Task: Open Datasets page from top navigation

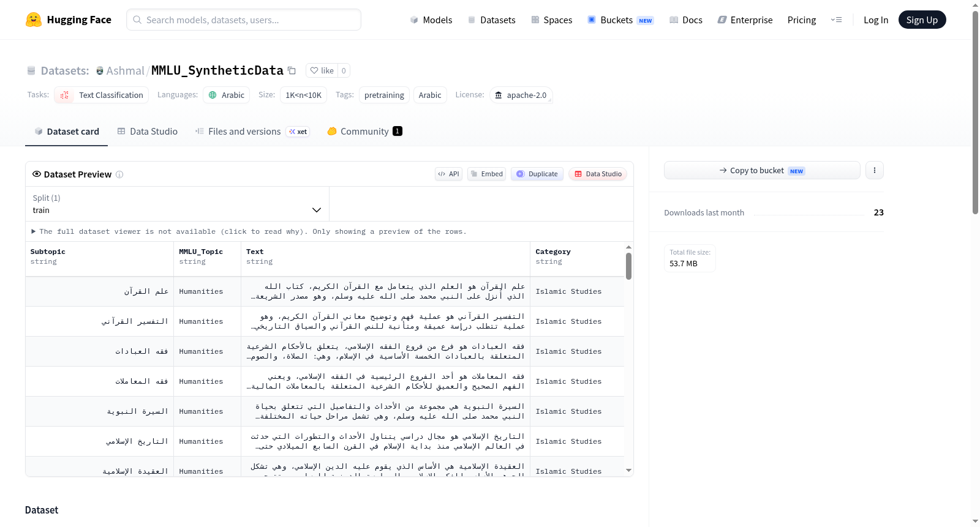Action: click(492, 20)
